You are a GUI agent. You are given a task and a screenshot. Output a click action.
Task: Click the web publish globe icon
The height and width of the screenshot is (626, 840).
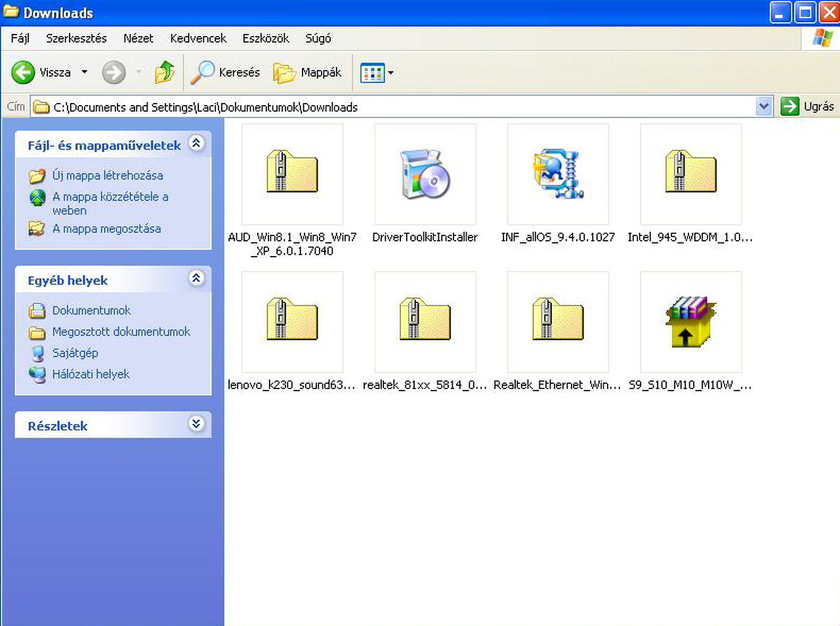[37, 197]
